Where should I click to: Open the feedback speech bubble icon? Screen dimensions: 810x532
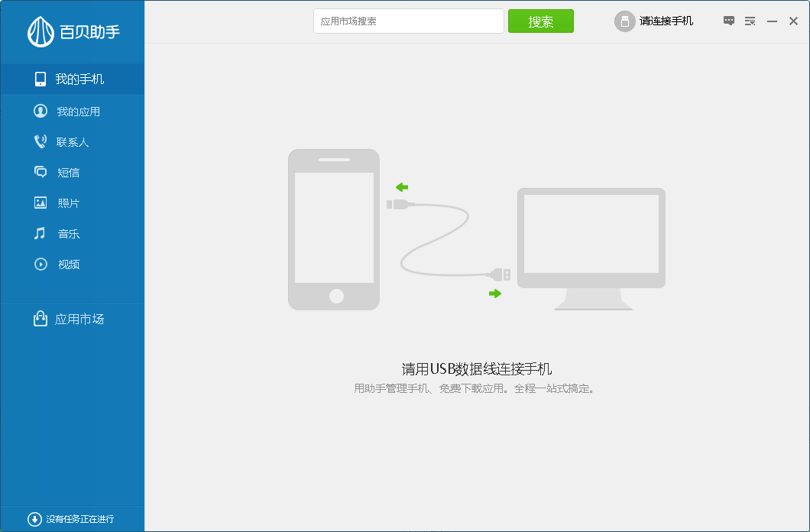(x=729, y=21)
